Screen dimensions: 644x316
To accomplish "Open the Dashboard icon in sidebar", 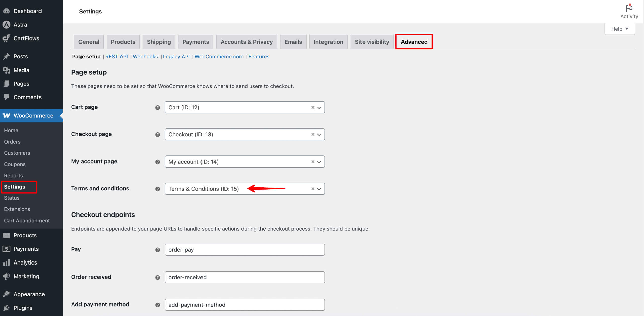I will point(6,11).
